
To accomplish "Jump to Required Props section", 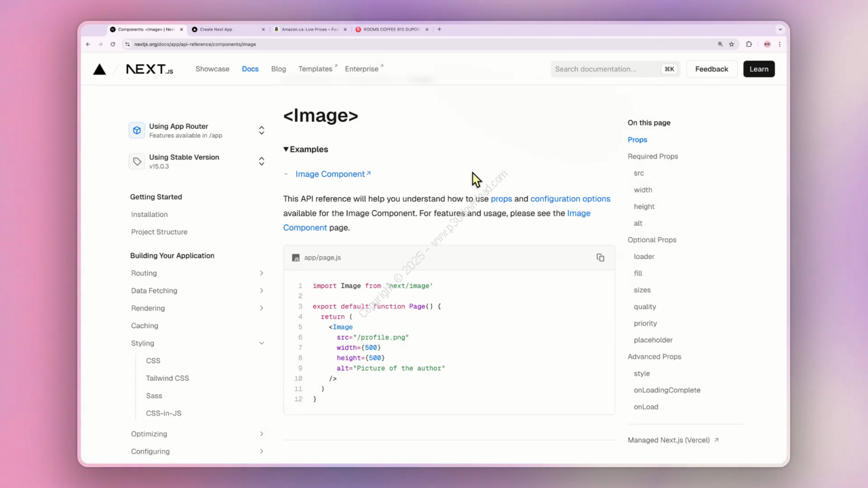I will click(x=653, y=157).
